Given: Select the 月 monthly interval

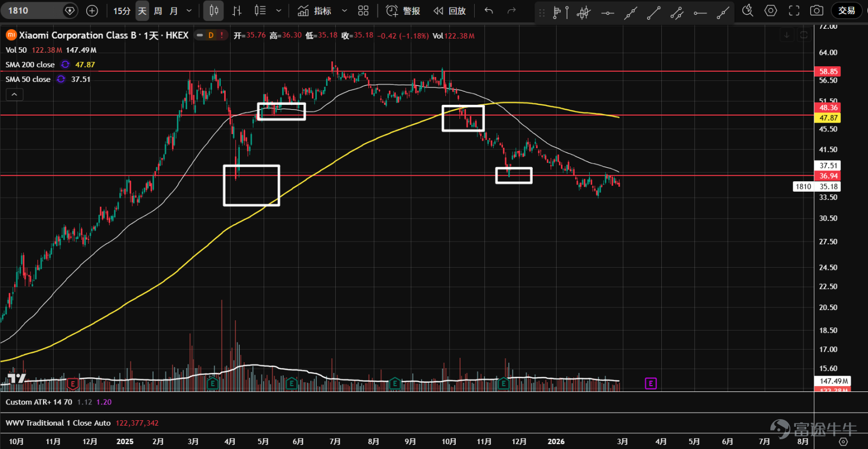Looking at the screenshot, I should point(174,11).
